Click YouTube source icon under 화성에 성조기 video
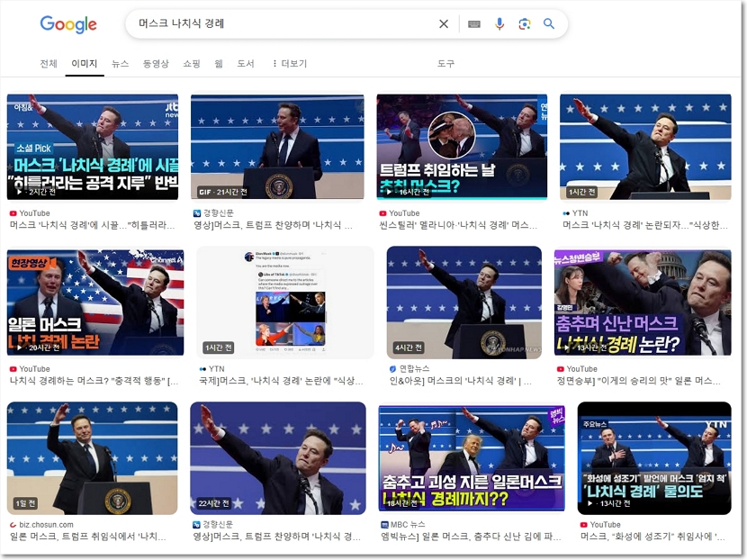 (583, 525)
